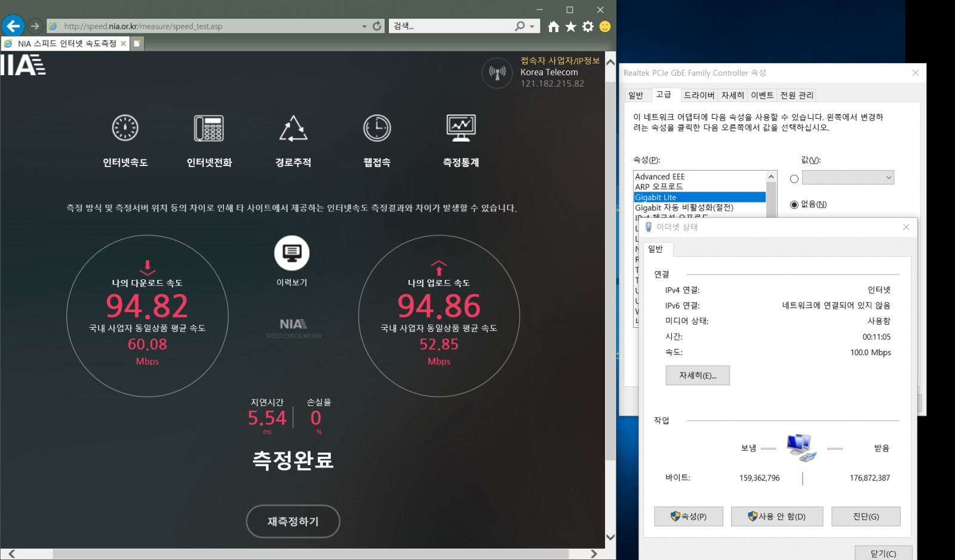Click download speed value 94.82
This screenshot has width=955, height=560.
pos(147,306)
